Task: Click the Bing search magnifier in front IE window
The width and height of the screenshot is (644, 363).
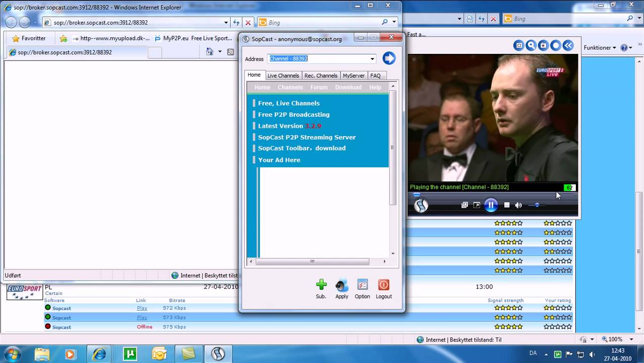Action: click(385, 23)
